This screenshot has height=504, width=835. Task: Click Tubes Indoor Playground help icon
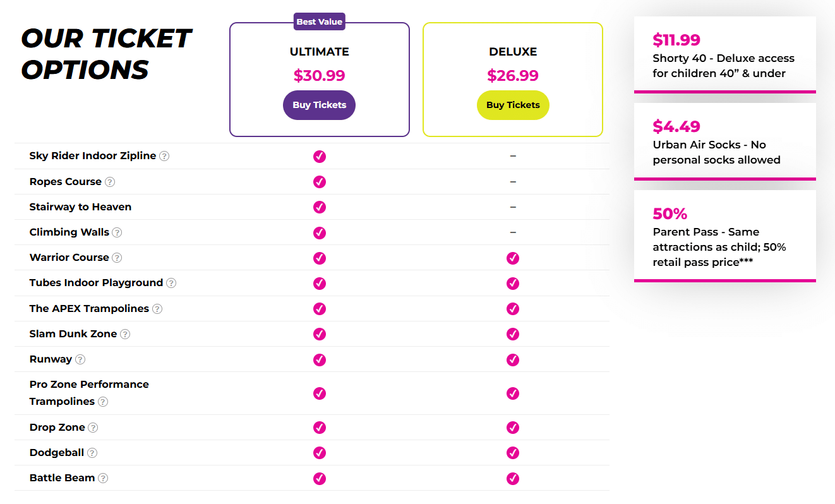pos(171,283)
